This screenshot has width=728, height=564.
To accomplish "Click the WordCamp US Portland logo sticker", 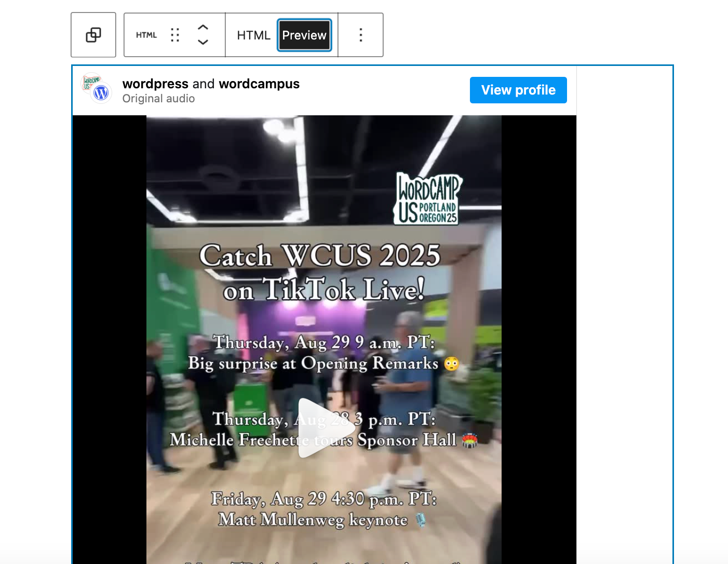I will coord(427,199).
